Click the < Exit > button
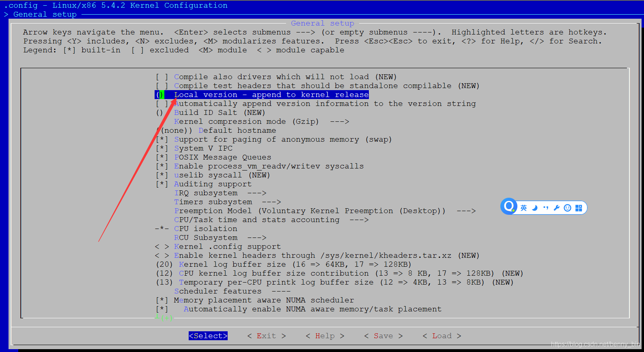Screen dimensions: 644x352 click(x=267, y=336)
